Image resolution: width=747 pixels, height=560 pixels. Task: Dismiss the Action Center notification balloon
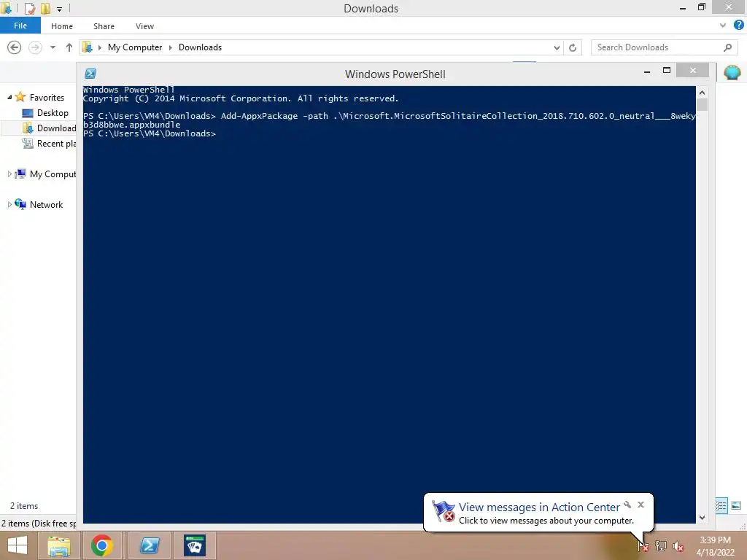[640, 505]
